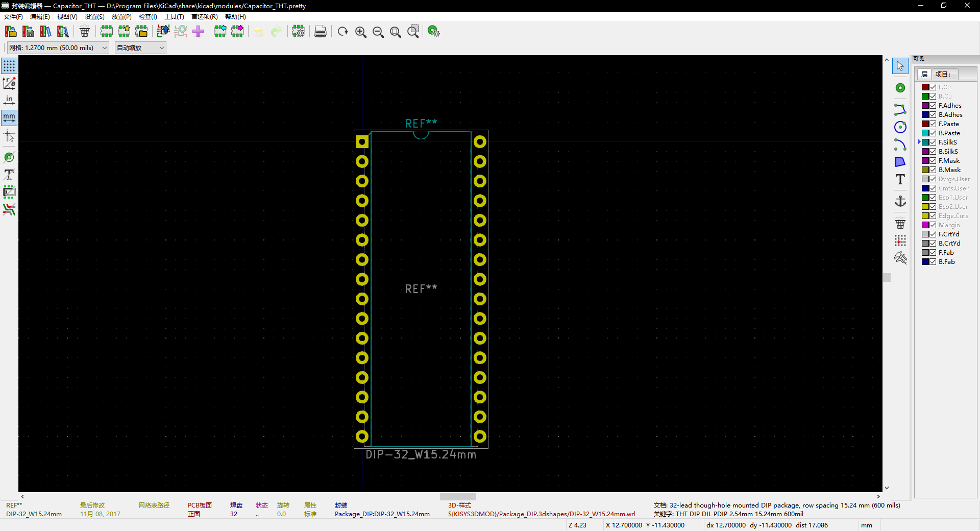Screen dimensions: 980x531
Task: Click the magenta plus insert toolbar icon
Action: 198,32
